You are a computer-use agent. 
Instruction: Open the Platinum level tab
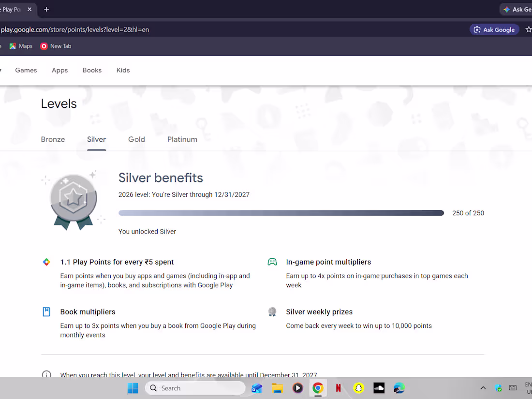[x=182, y=139]
